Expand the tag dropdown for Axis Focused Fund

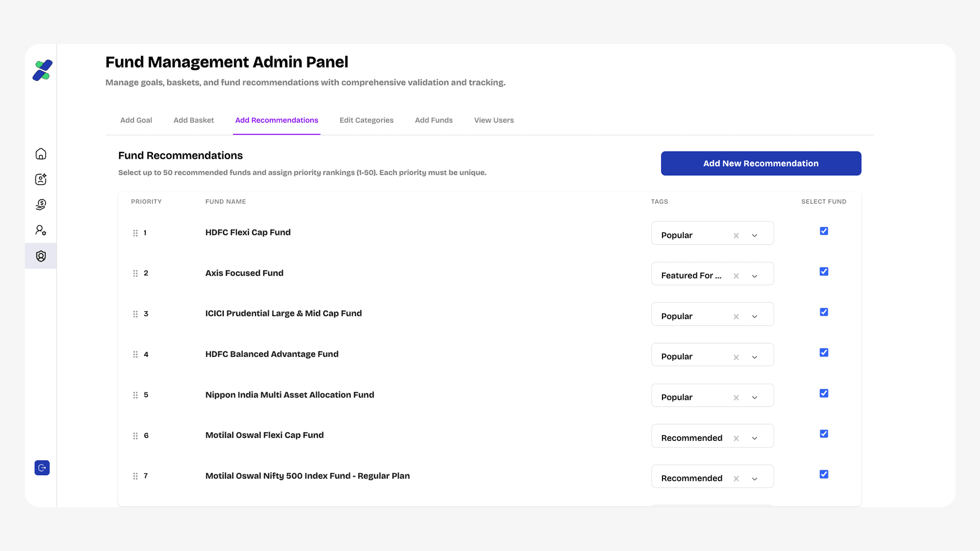[754, 276]
